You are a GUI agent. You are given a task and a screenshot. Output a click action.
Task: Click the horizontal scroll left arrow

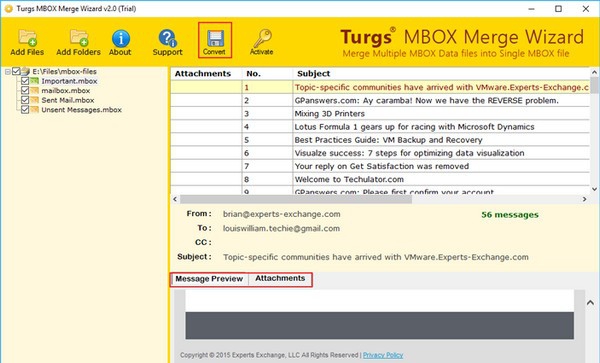(x=175, y=199)
